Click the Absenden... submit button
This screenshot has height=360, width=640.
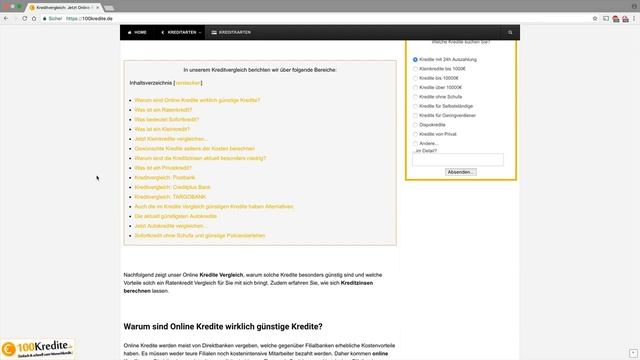[x=460, y=172]
